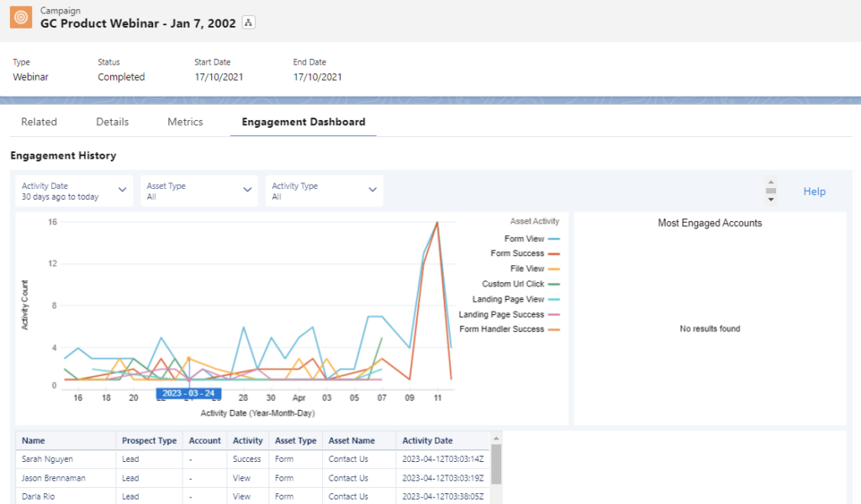
Task: Toggle the Landing Page View legend entry
Action: (515, 299)
